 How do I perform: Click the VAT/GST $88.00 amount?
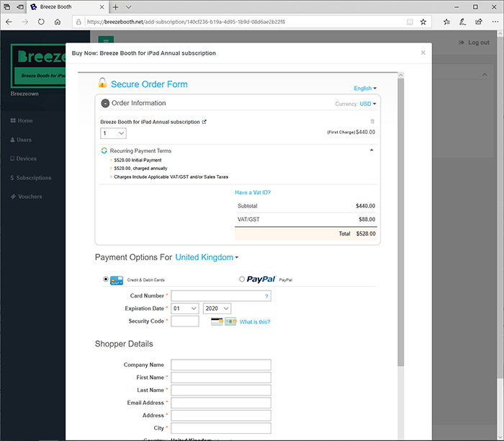coord(366,219)
